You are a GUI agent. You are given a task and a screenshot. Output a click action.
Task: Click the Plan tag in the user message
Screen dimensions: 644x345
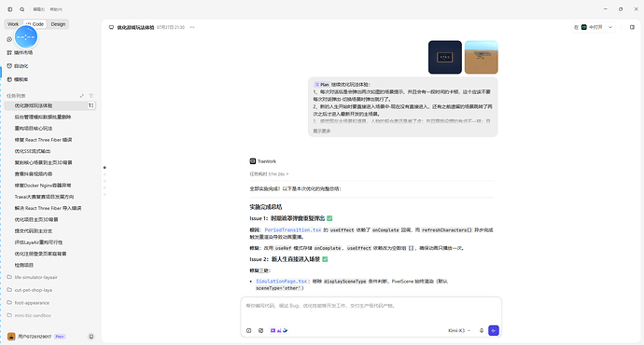[322, 85]
